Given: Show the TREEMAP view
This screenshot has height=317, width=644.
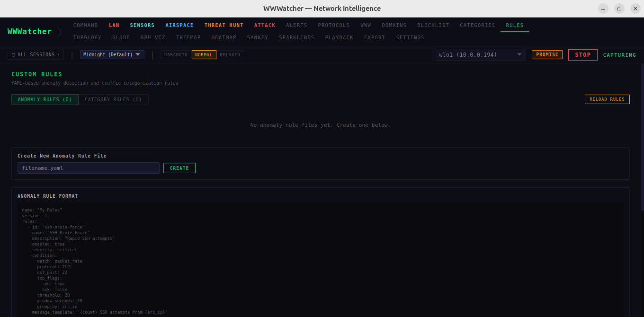Looking at the screenshot, I should (x=188, y=37).
